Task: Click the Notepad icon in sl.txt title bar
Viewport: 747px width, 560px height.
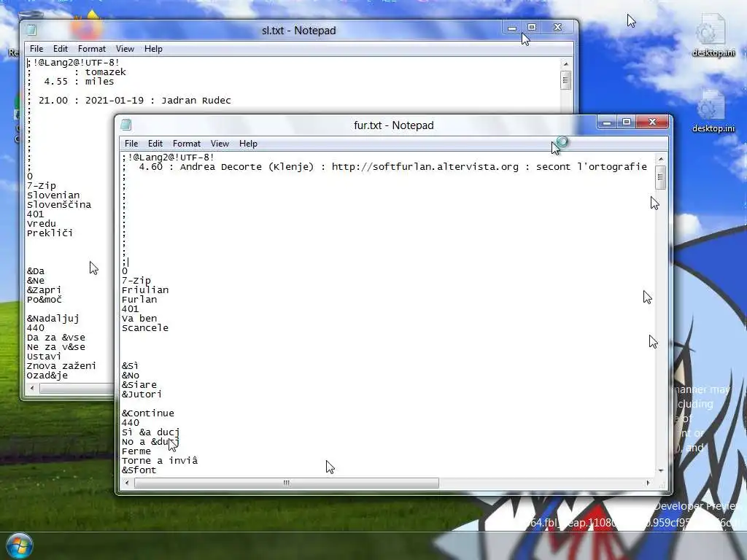Action: click(31, 30)
